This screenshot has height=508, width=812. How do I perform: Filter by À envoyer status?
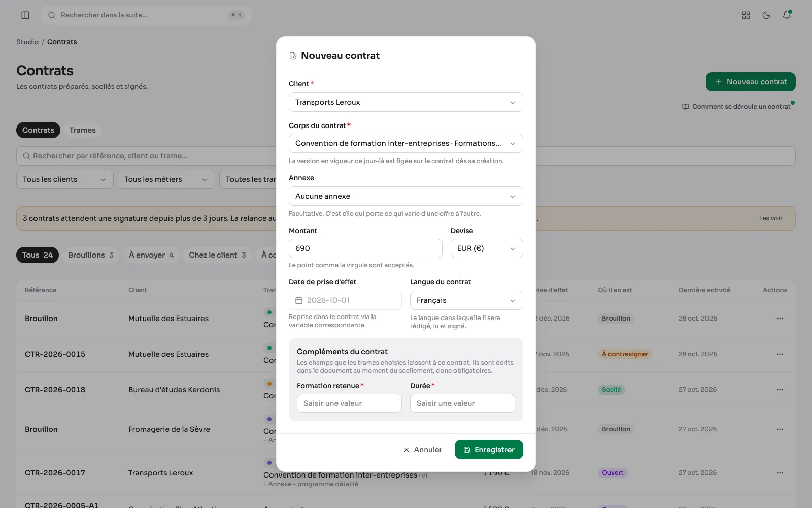tap(151, 255)
